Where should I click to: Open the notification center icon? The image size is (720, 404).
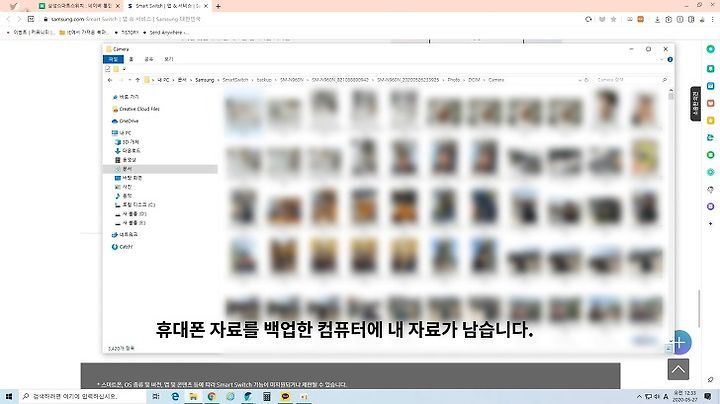point(708,396)
